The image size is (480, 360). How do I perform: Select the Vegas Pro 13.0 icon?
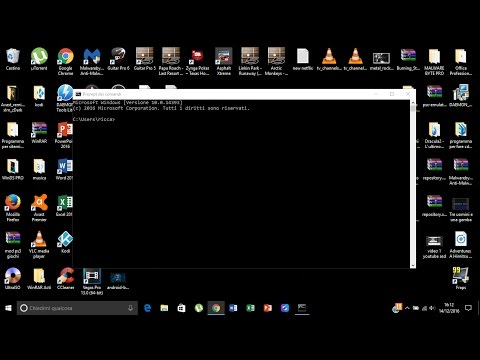pos(92,281)
